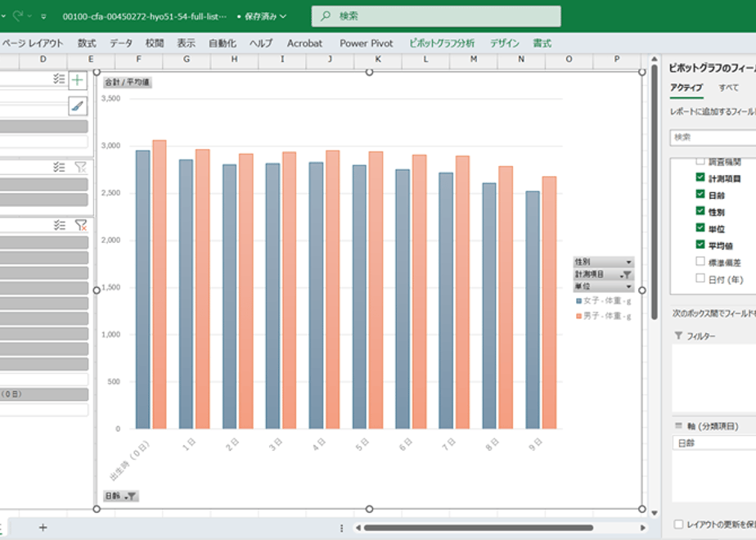Viewport: 756px width, 540px height.
Task: Click the 出生時 (0日) axis label
Action: coord(130,461)
